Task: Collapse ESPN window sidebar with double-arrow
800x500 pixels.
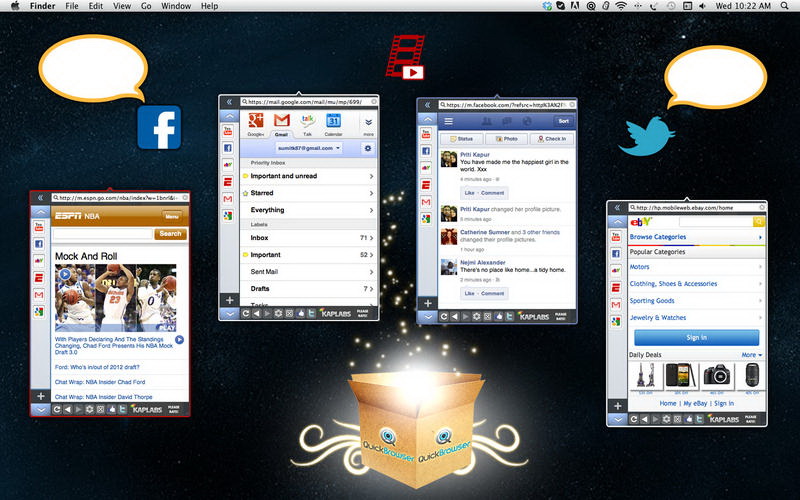Action: coord(39,198)
